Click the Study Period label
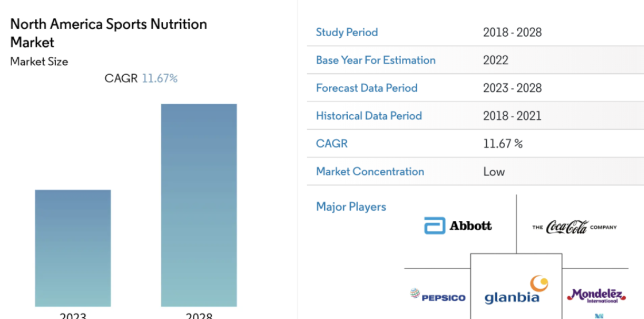This screenshot has width=644, height=319. pos(347,32)
